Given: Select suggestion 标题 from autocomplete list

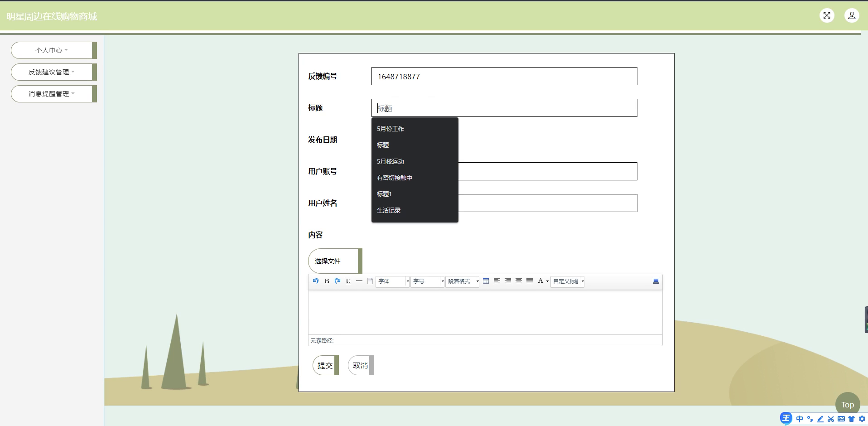Looking at the screenshot, I should (x=415, y=145).
